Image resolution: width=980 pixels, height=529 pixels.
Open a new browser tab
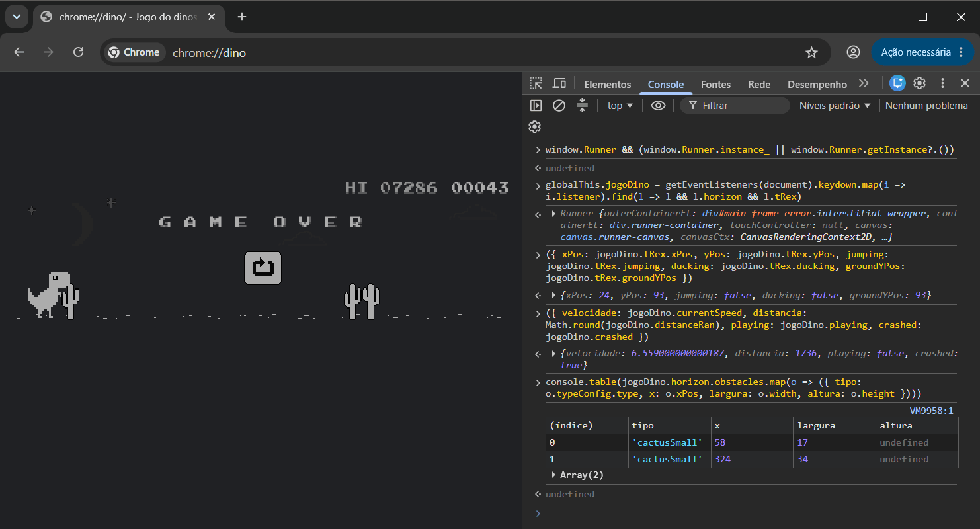pos(242,17)
